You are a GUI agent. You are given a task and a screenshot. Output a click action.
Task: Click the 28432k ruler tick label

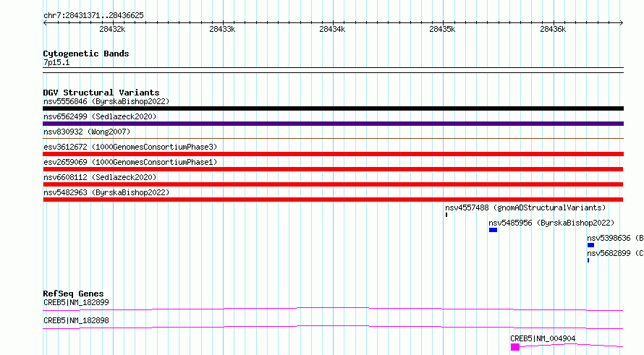pyautogui.click(x=112, y=29)
